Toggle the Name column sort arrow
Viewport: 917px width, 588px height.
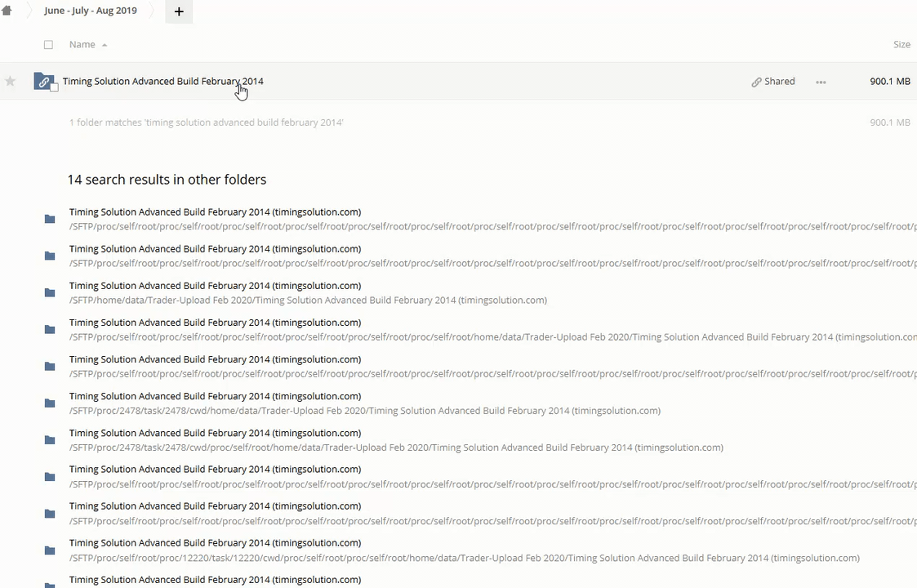coord(105,45)
